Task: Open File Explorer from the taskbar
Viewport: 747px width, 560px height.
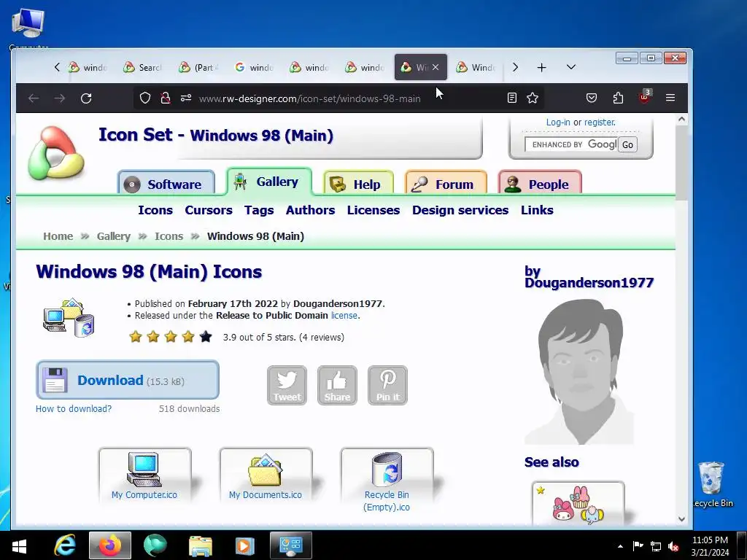Action: tap(201, 545)
